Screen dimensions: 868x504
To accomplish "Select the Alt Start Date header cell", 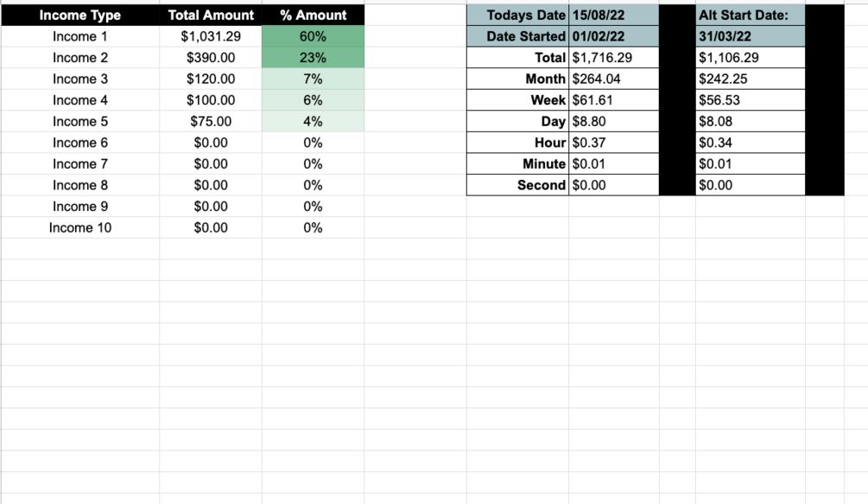I will [x=750, y=16].
